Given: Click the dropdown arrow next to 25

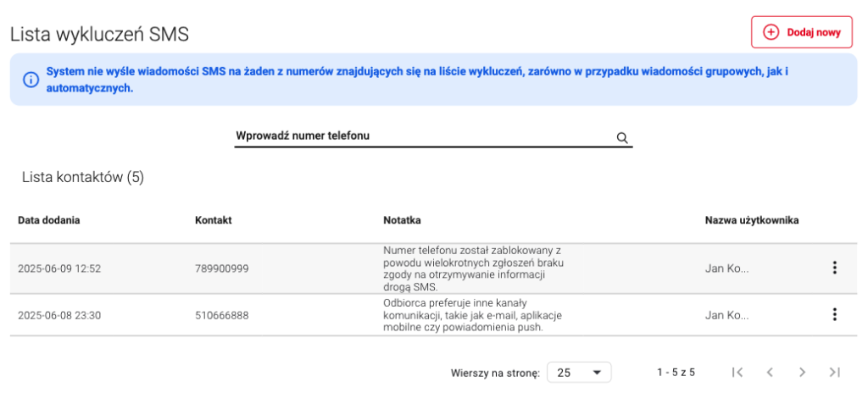Looking at the screenshot, I should tap(597, 373).
